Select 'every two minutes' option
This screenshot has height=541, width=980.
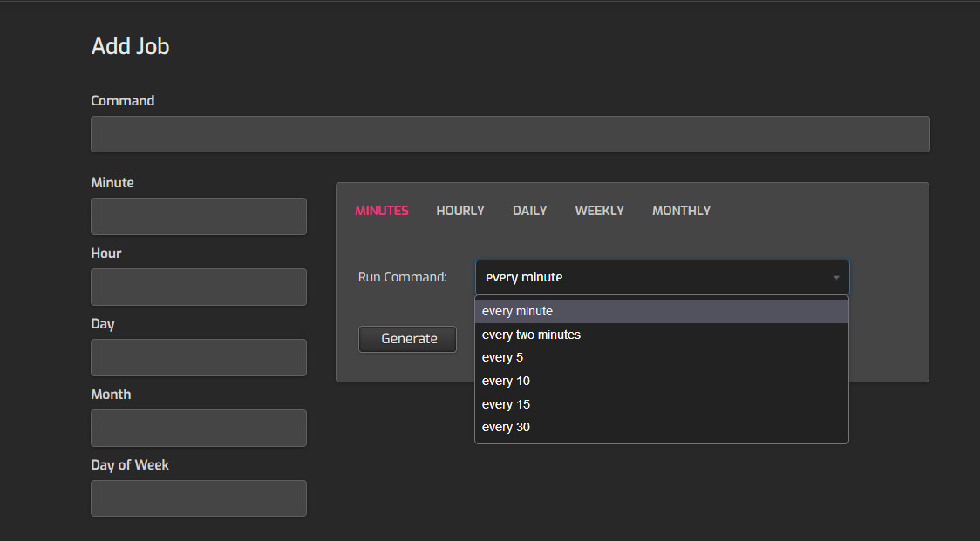point(531,335)
